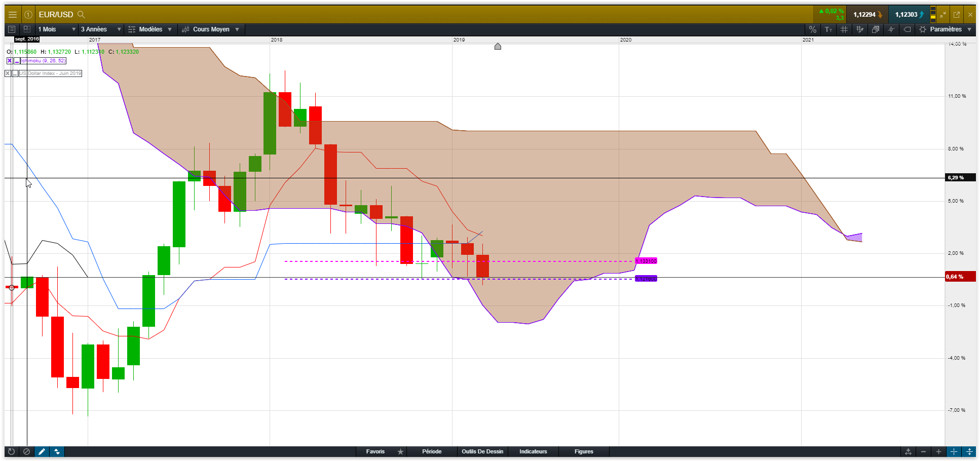Open the Outils De Dessin tab
The width and height of the screenshot is (980, 461).
click(x=482, y=451)
